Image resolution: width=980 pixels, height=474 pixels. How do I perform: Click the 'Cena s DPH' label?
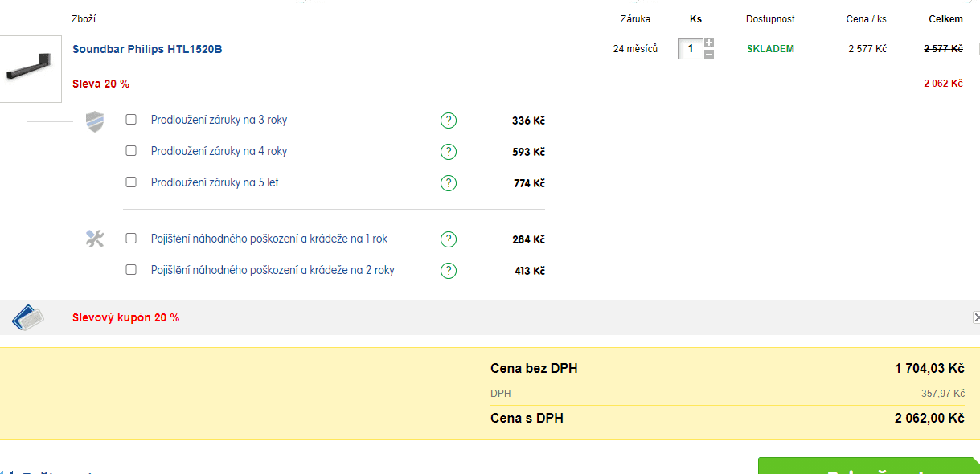(527, 419)
